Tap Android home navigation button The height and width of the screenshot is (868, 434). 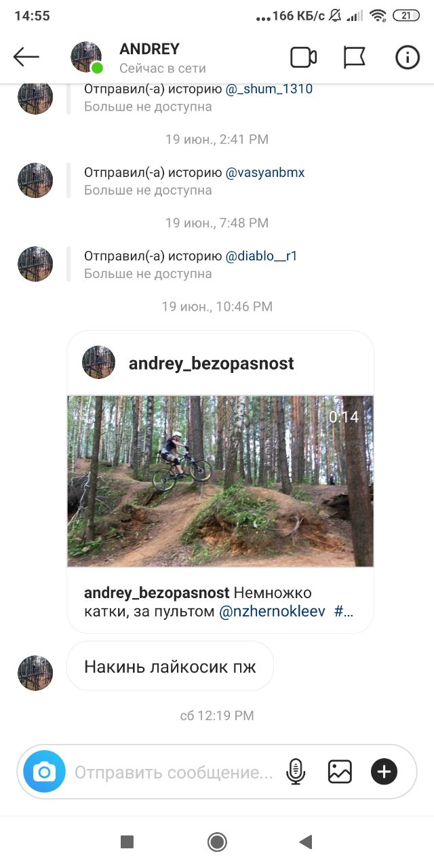[x=217, y=842]
